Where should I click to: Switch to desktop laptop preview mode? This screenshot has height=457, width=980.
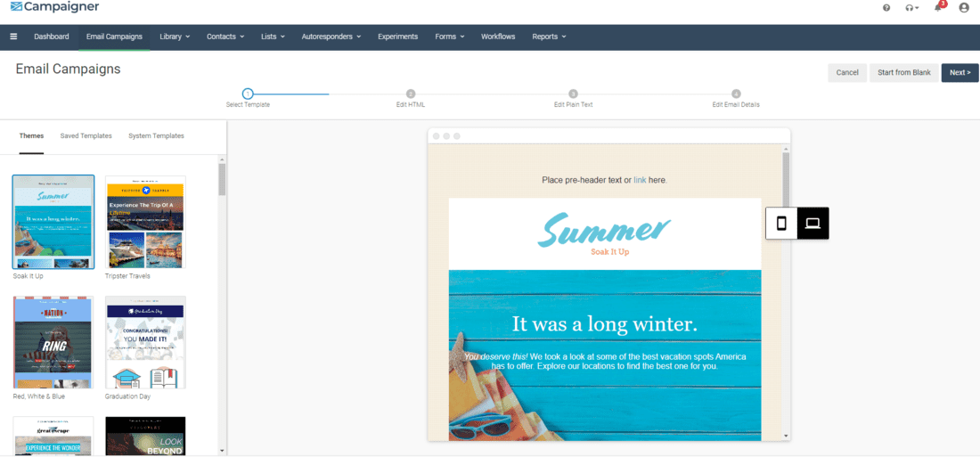[x=813, y=224]
